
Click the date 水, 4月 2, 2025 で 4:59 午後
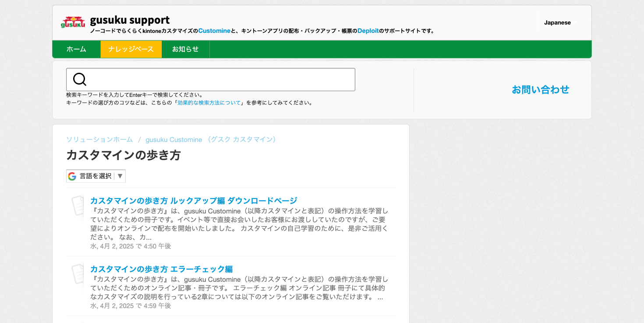(131, 306)
